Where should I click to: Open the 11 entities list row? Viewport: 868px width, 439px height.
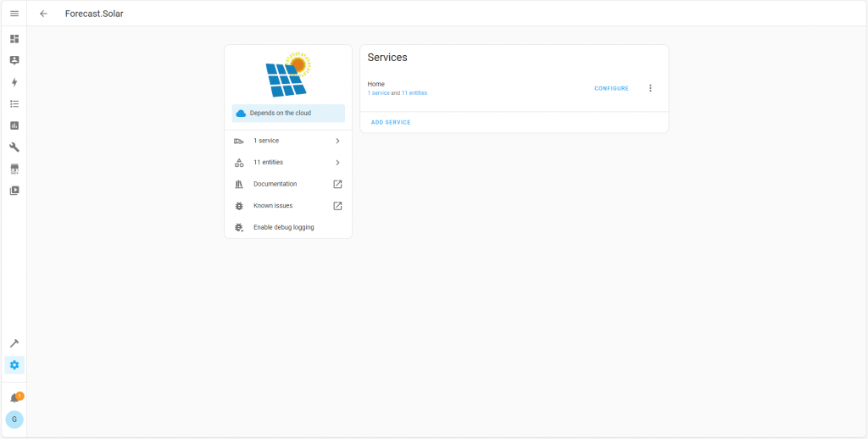pyautogui.click(x=288, y=163)
